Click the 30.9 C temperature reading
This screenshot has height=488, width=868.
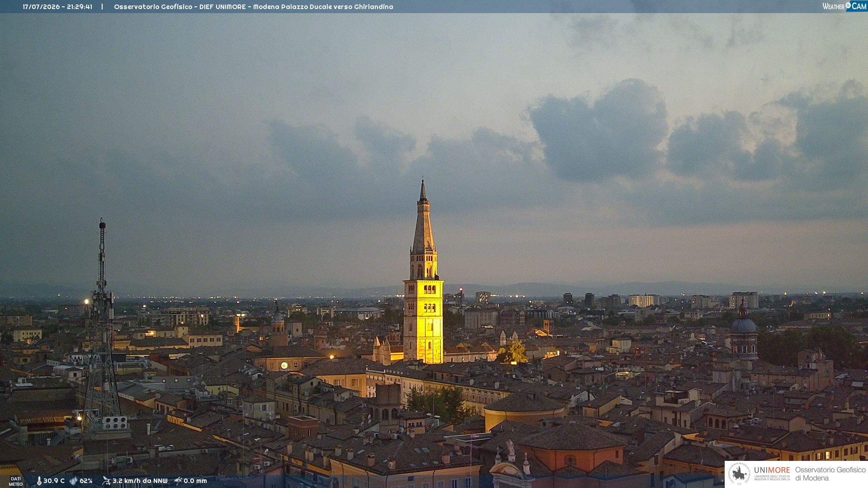[x=54, y=481]
